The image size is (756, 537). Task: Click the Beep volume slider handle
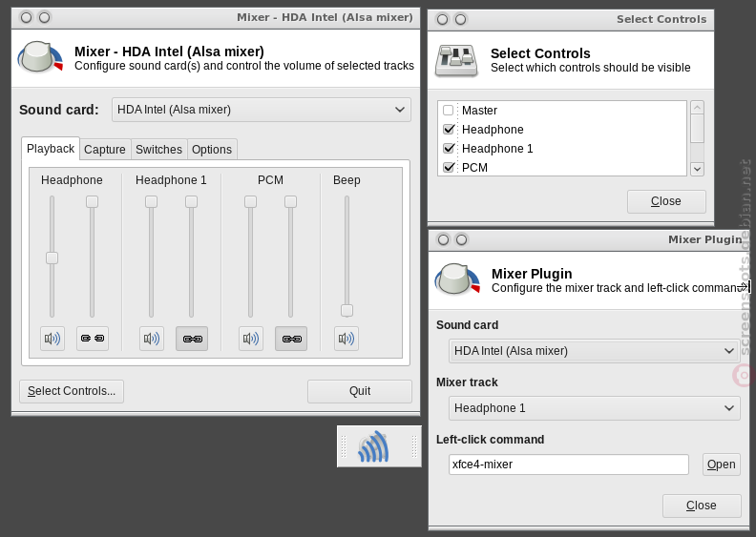(x=346, y=310)
